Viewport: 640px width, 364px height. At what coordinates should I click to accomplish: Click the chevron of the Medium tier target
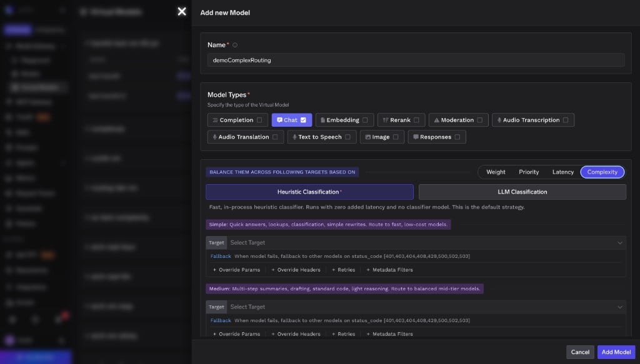click(619, 307)
